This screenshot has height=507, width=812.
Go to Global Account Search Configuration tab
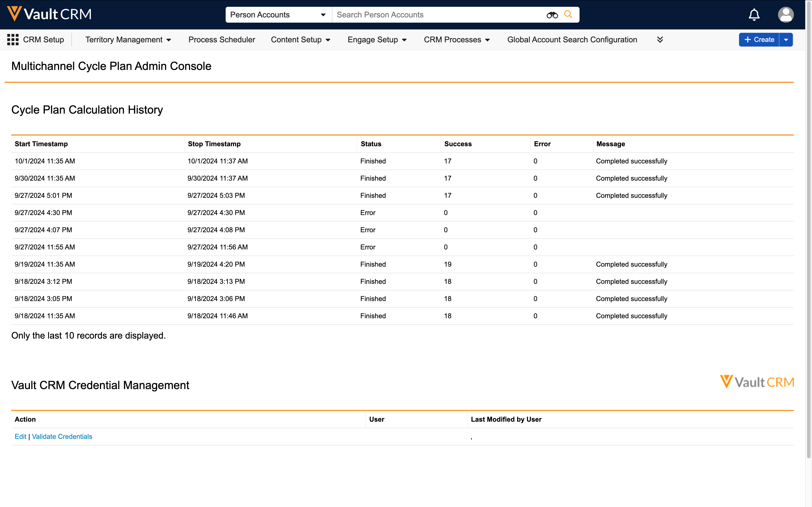572,40
